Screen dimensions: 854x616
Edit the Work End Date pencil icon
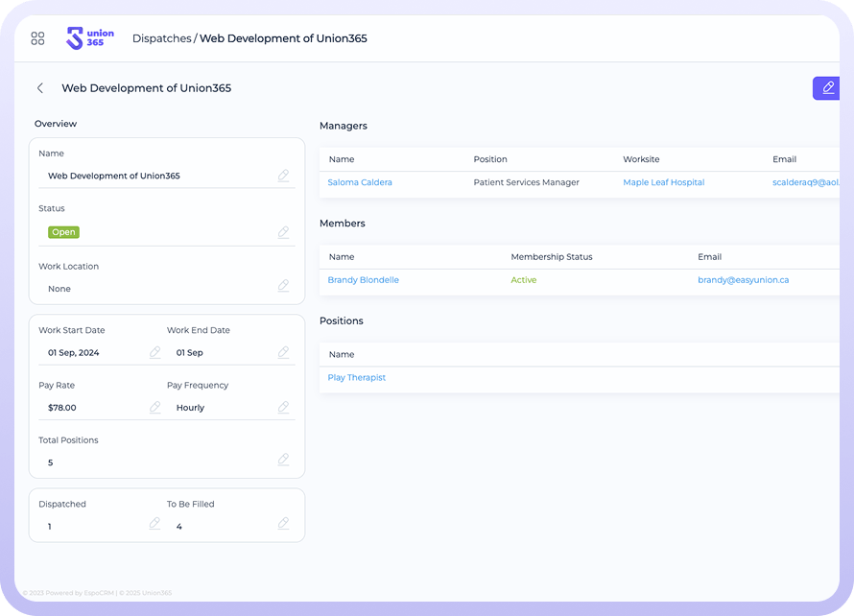coord(283,352)
